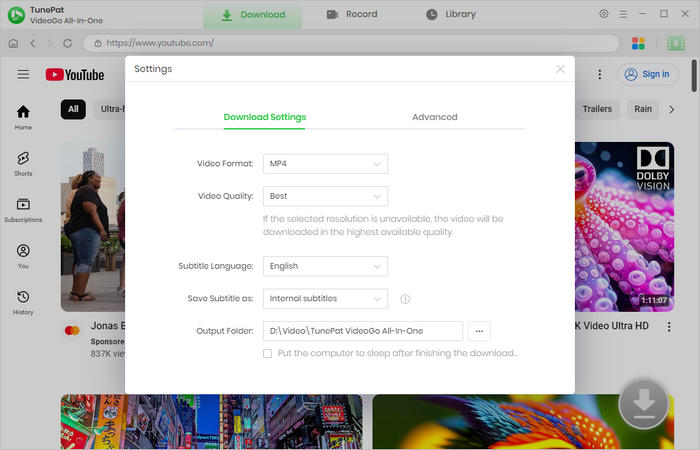Viewport: 700px width, 450px height.
Task: Browse output folder with ellipsis button
Action: click(479, 331)
